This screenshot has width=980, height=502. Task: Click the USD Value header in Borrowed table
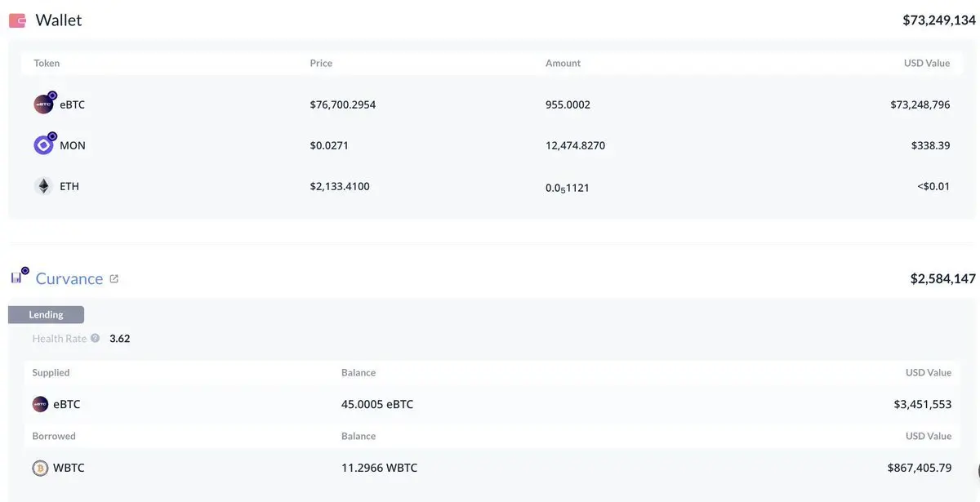pyautogui.click(x=929, y=436)
